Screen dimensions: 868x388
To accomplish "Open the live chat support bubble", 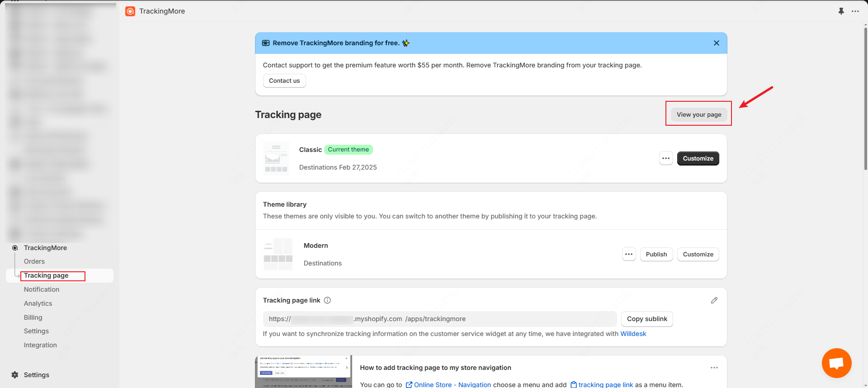I will pyautogui.click(x=836, y=363).
